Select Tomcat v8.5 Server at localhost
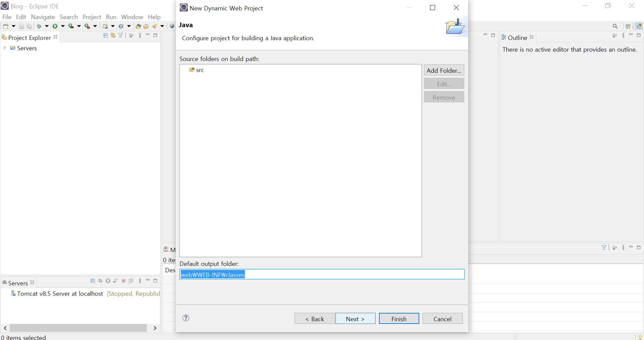644x340 pixels. (60, 293)
